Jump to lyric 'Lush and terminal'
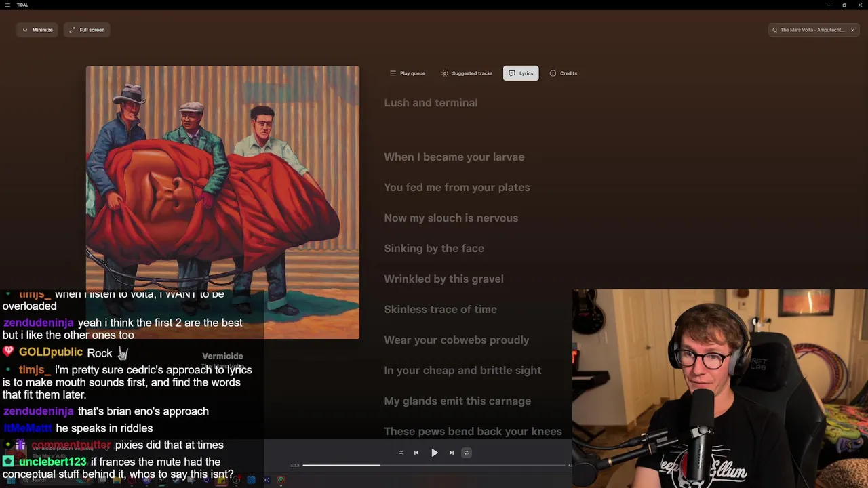868x488 pixels. point(431,103)
